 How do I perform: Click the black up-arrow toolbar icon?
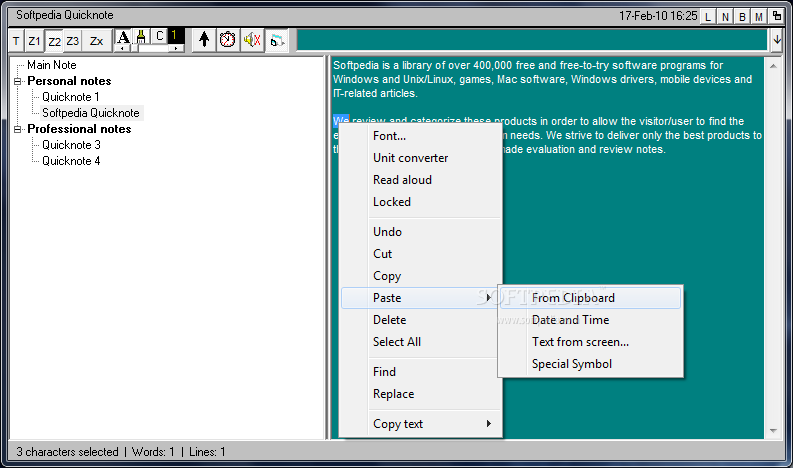[x=204, y=39]
